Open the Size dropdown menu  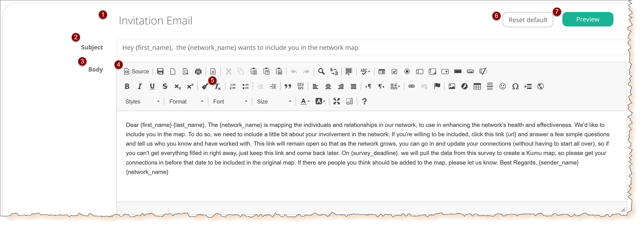(274, 101)
